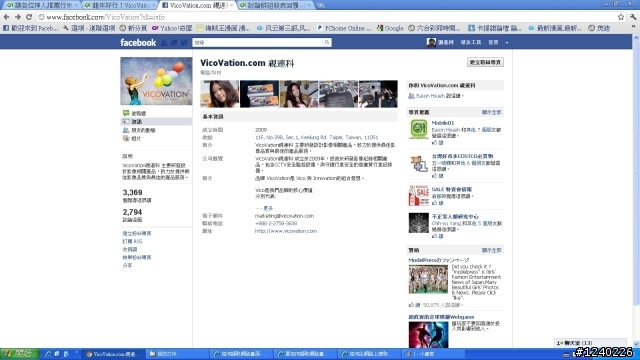Open the COSTCO page icon in liked pages
Image resolution: width=640 pixels, height=360 pixels.
[418, 163]
